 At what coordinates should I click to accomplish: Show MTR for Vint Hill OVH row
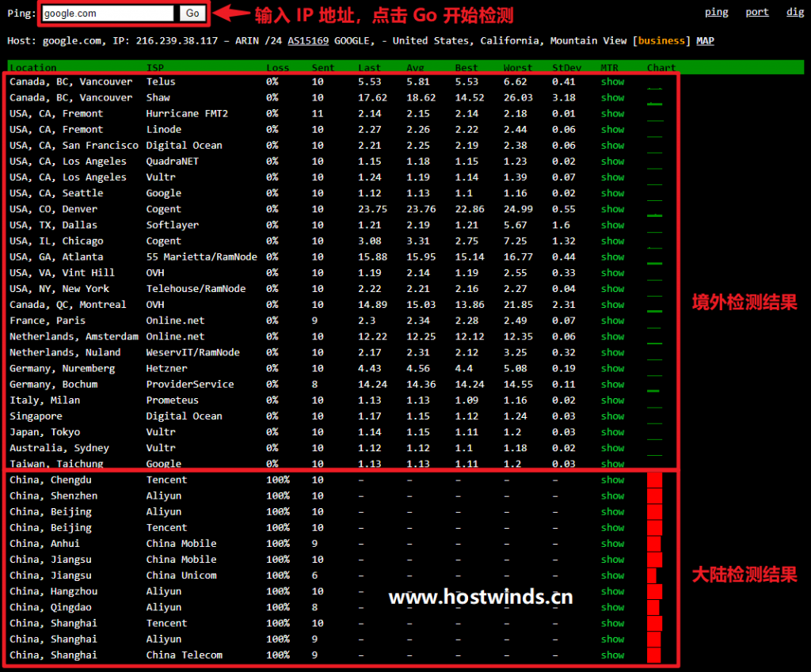coord(612,272)
